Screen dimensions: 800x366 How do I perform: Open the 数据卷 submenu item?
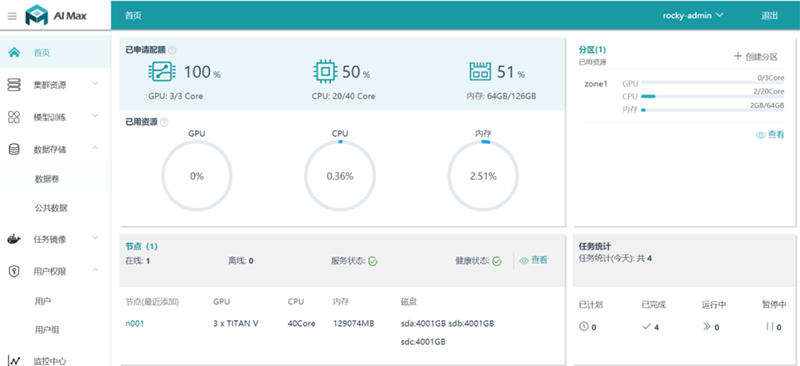click(x=47, y=179)
